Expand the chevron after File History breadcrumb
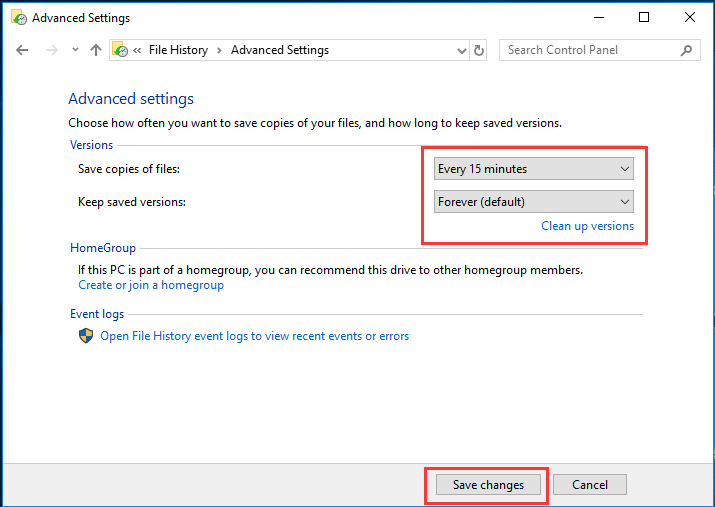 point(219,51)
